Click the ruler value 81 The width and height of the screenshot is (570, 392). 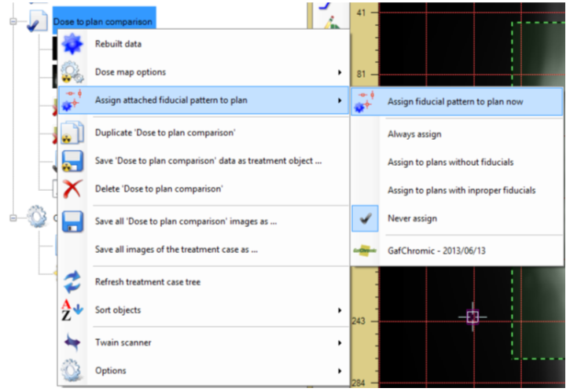(x=361, y=74)
